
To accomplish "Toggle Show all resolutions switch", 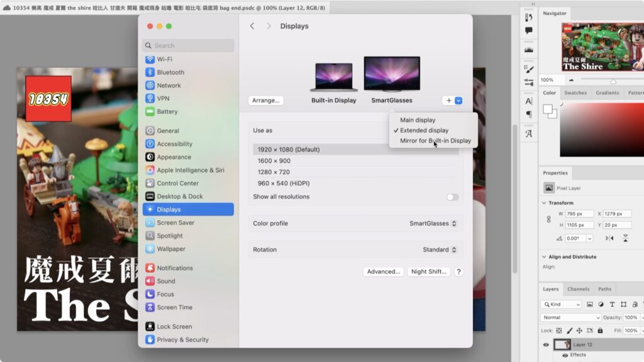I will point(452,197).
